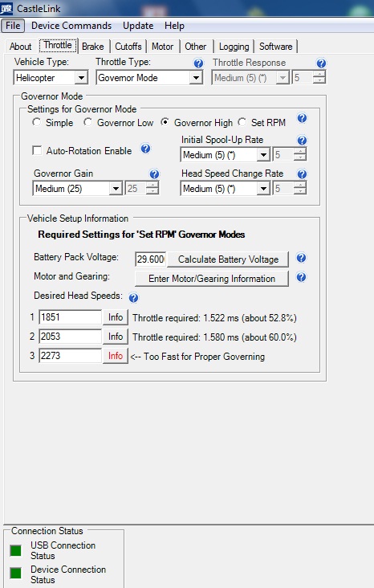Switch to the Cutoffs tab
374x588 pixels.
(x=128, y=47)
